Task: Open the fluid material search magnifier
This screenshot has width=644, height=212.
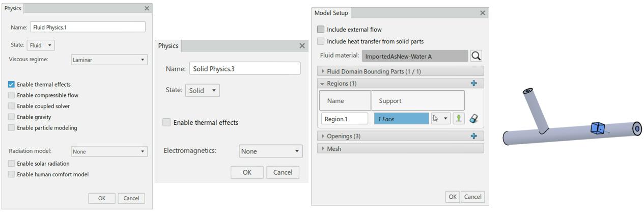Action: [x=476, y=56]
